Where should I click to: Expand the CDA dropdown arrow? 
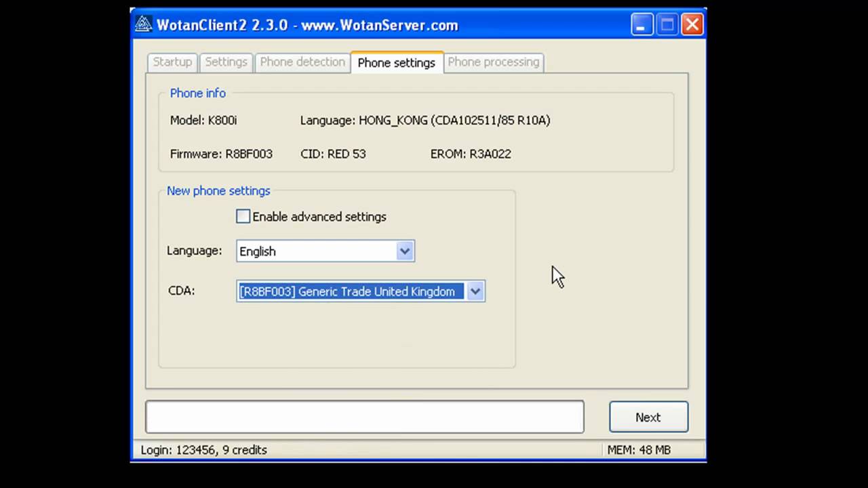point(475,291)
